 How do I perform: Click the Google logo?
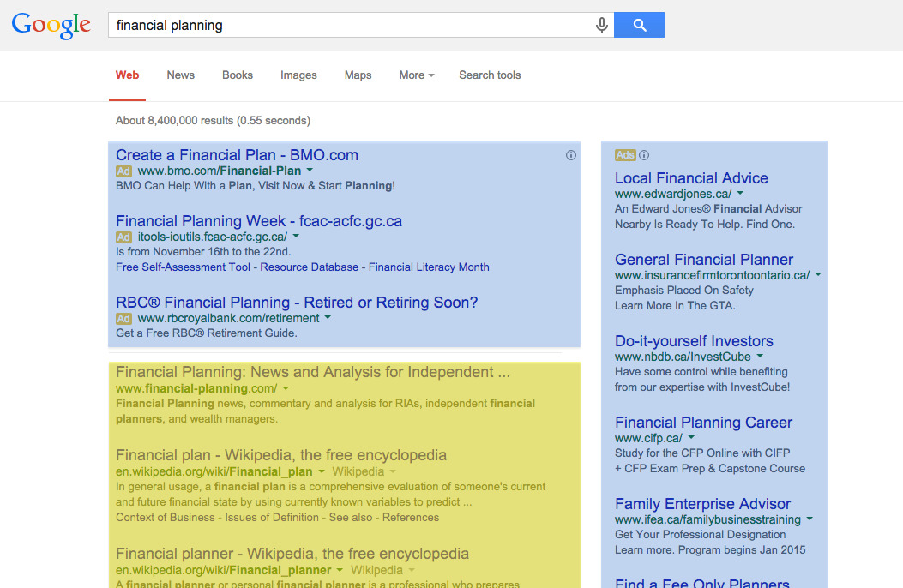[51, 26]
